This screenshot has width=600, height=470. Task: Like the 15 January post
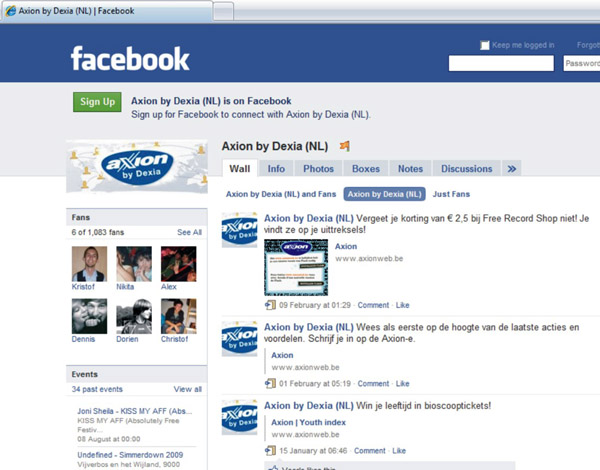[399, 450]
